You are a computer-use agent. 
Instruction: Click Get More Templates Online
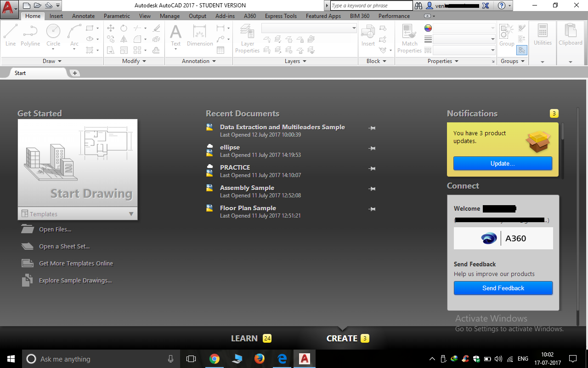point(76,264)
